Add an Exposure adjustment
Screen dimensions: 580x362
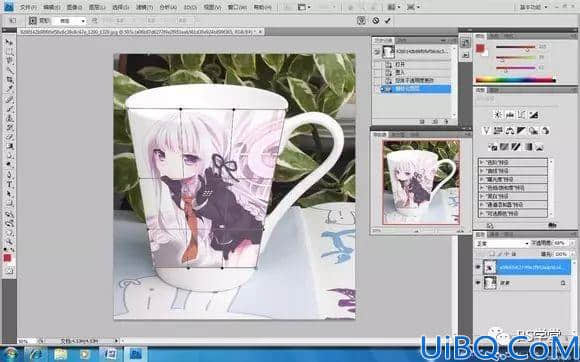[x=533, y=115]
